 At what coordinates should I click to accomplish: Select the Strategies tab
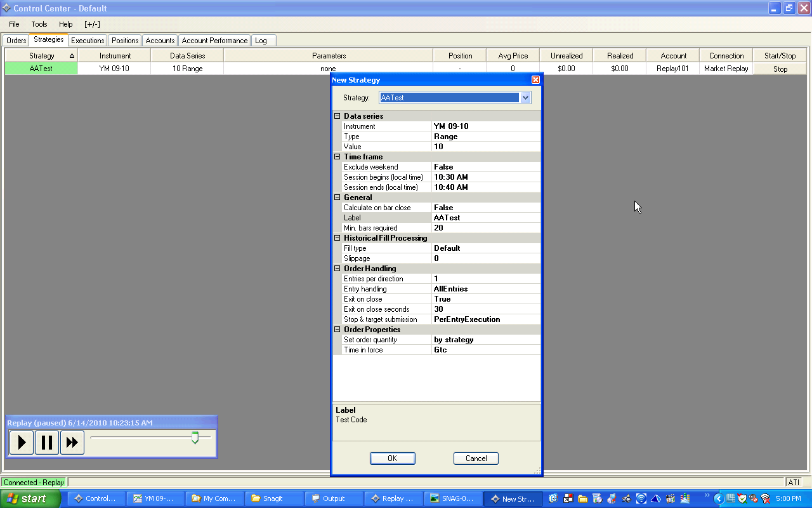49,39
